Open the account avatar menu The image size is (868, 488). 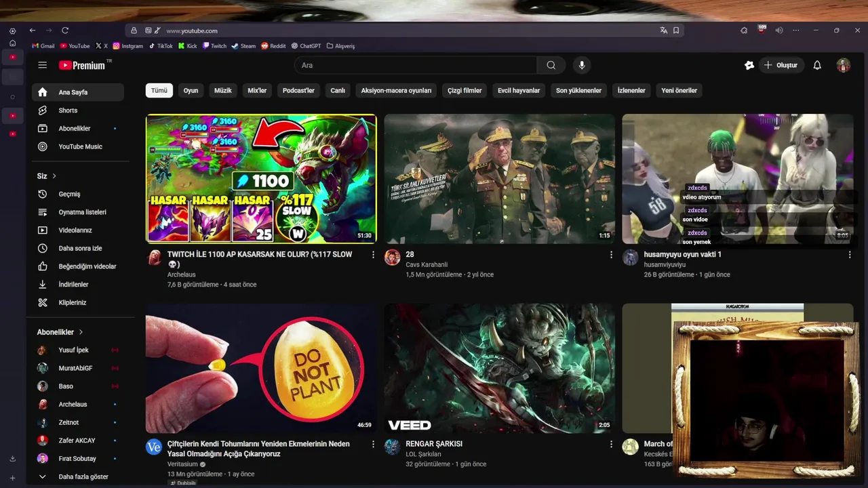[x=843, y=65]
